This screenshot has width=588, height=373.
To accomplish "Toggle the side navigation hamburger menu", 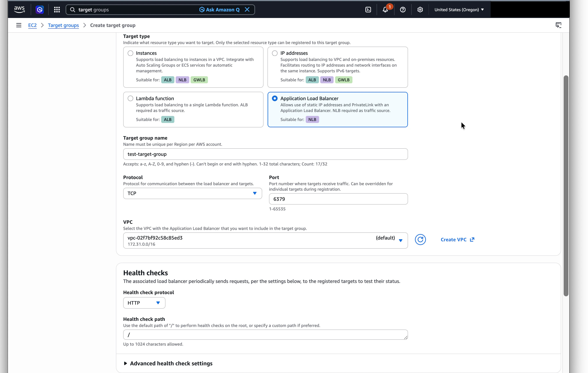I will point(19,25).
